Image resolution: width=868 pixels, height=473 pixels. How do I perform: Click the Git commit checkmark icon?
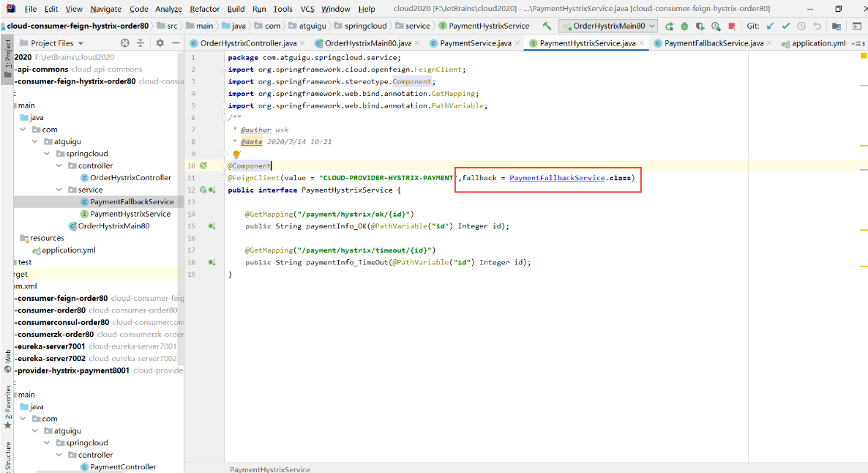click(786, 26)
